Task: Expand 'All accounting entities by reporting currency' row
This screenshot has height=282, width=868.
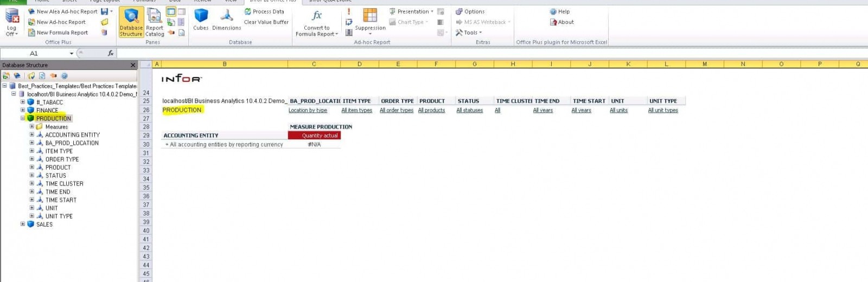Action: tap(167, 145)
